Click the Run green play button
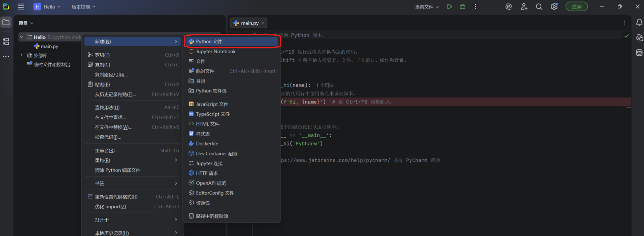 [449, 7]
